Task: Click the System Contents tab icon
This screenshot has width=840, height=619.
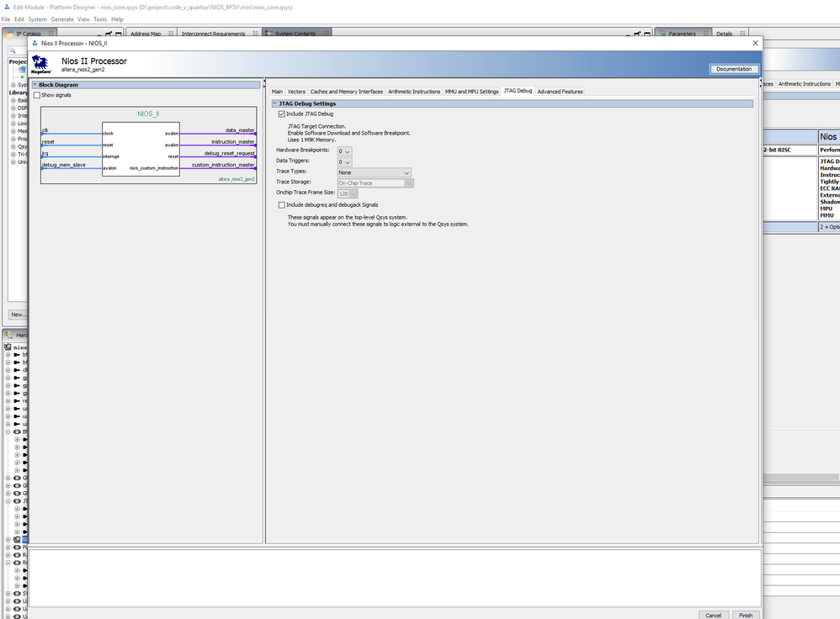Action: [269, 33]
